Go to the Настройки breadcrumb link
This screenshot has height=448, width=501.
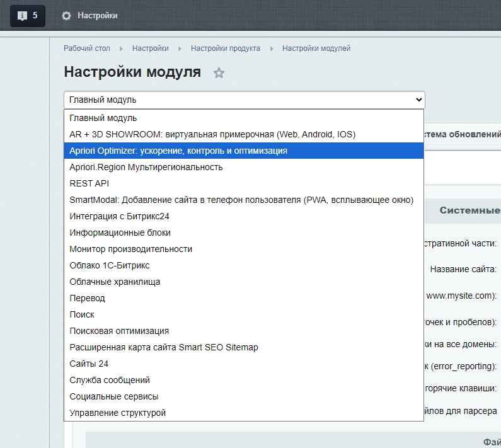coord(150,49)
